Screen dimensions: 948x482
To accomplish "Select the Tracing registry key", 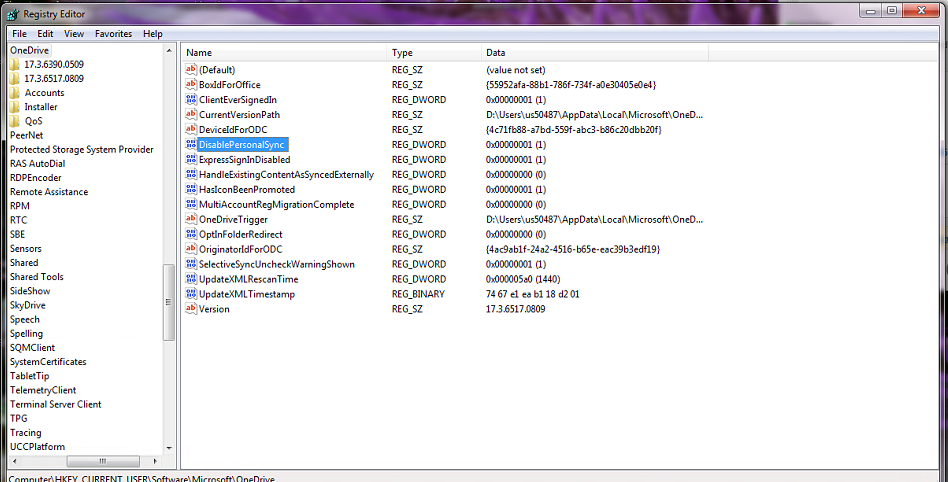I will 25,432.
